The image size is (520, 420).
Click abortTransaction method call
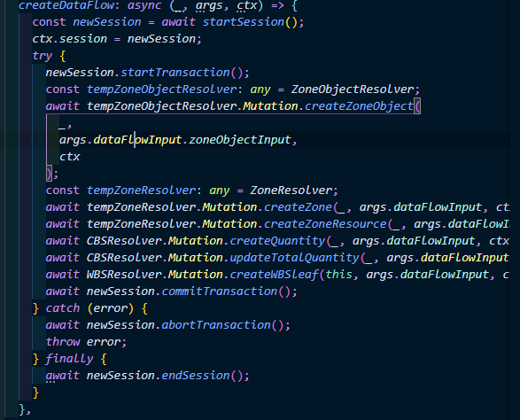[x=216, y=325]
